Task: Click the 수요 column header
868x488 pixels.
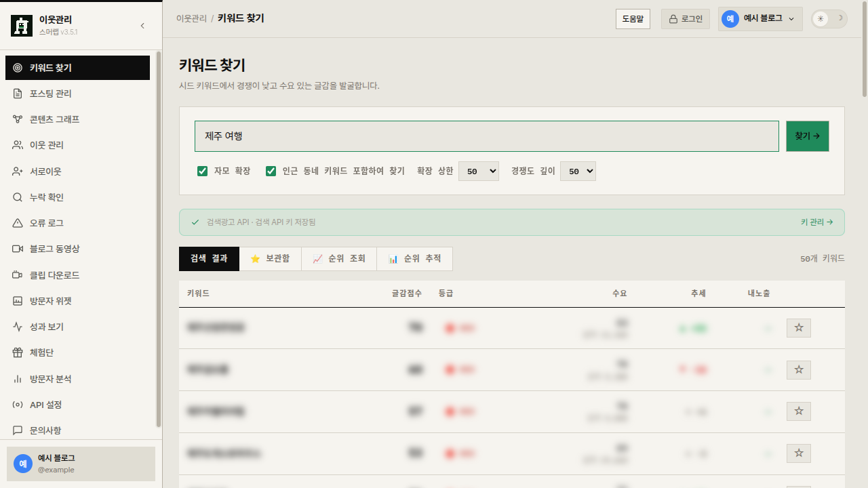Action: 620,293
